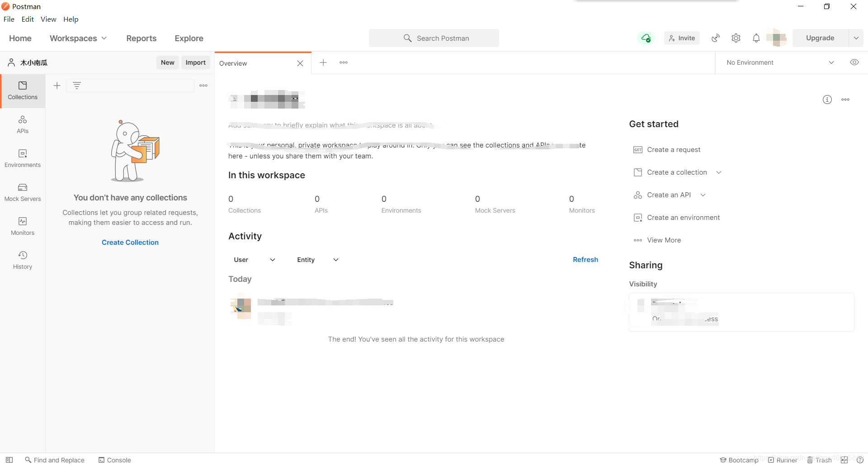Click the help question mark icon

point(860,460)
